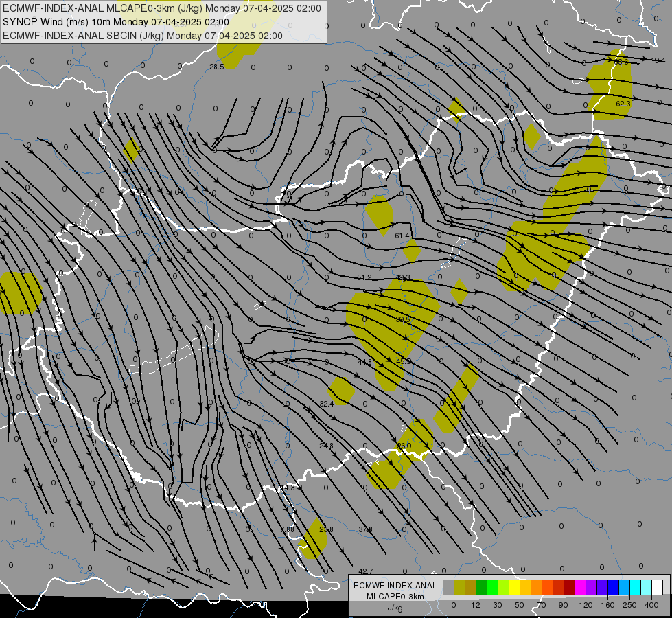
Task: Click the SYNOP Wind 10m title line
Action: point(116,22)
